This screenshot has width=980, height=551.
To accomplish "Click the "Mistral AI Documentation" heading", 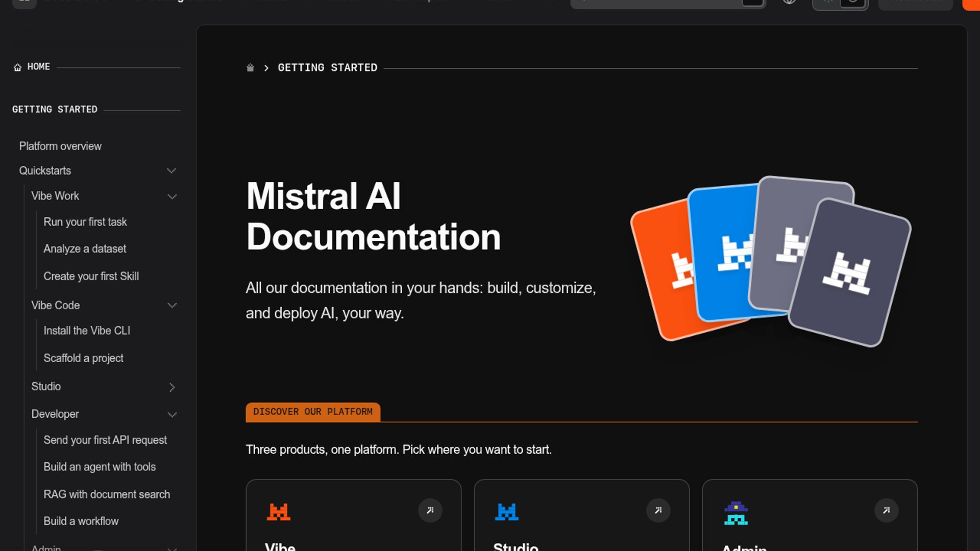I will point(373,217).
